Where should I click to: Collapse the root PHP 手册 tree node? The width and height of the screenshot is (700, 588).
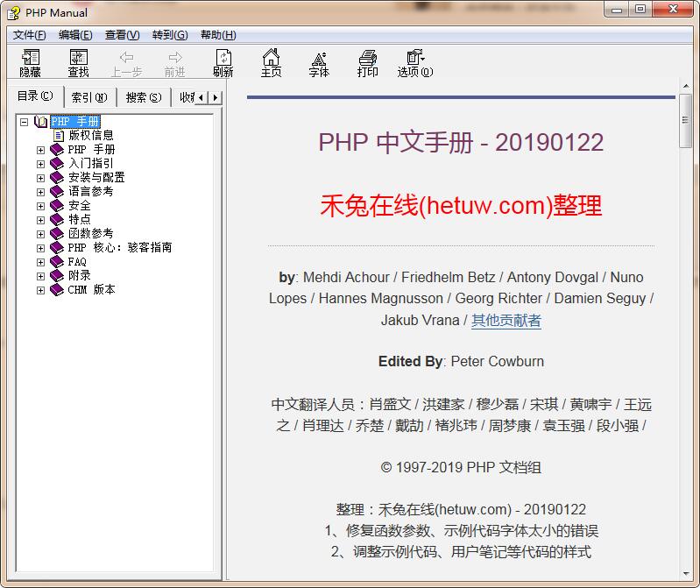pyautogui.click(x=25, y=122)
